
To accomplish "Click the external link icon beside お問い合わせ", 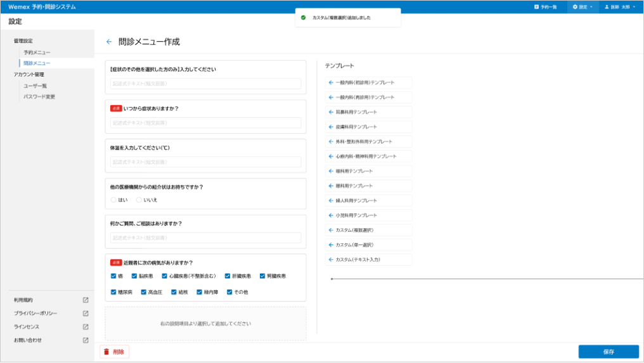I will tap(86, 340).
